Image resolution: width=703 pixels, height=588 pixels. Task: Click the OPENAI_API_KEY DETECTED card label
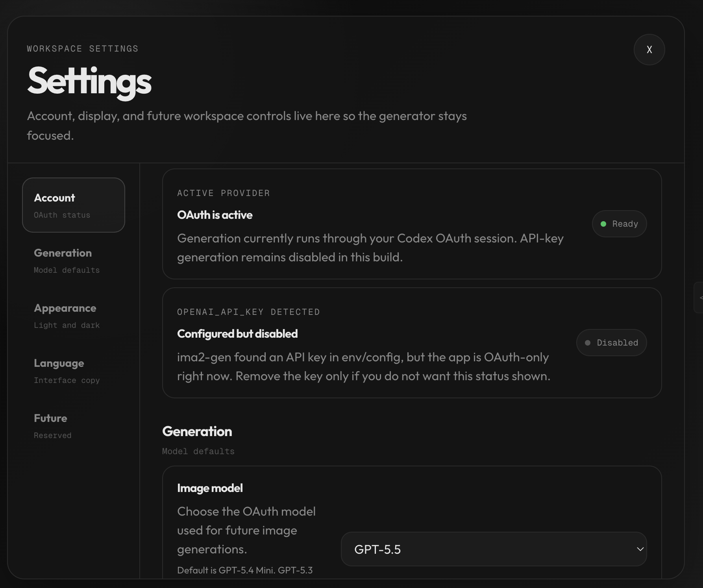(248, 312)
